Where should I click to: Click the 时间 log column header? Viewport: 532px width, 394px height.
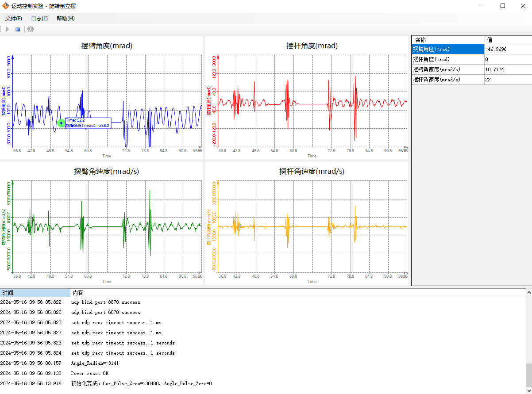(35, 293)
